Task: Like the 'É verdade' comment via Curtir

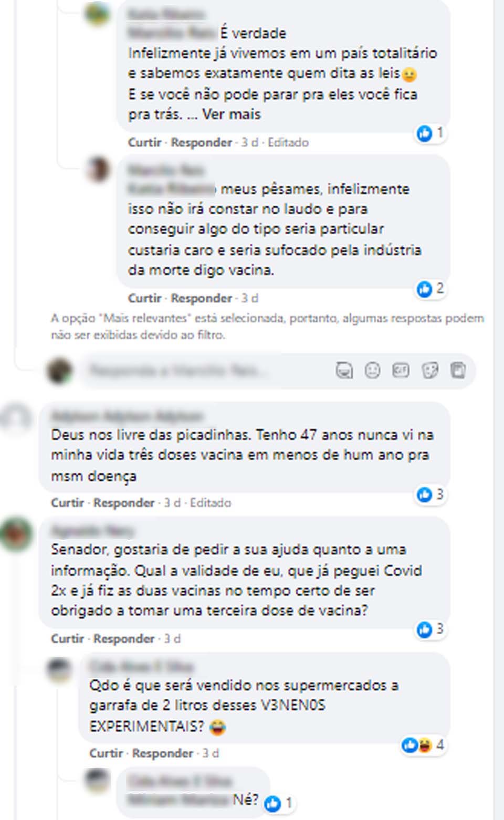Action: coord(144,143)
